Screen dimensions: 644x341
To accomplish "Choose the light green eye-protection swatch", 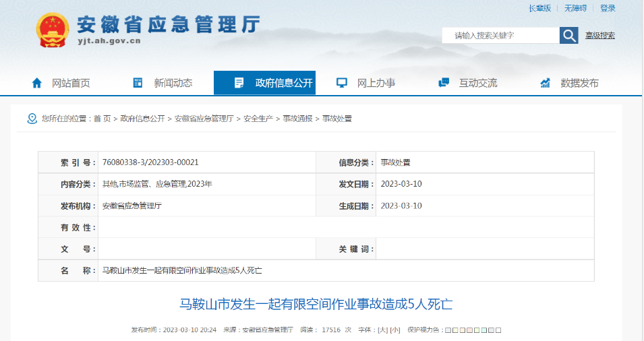I will pyautogui.click(x=477, y=330).
